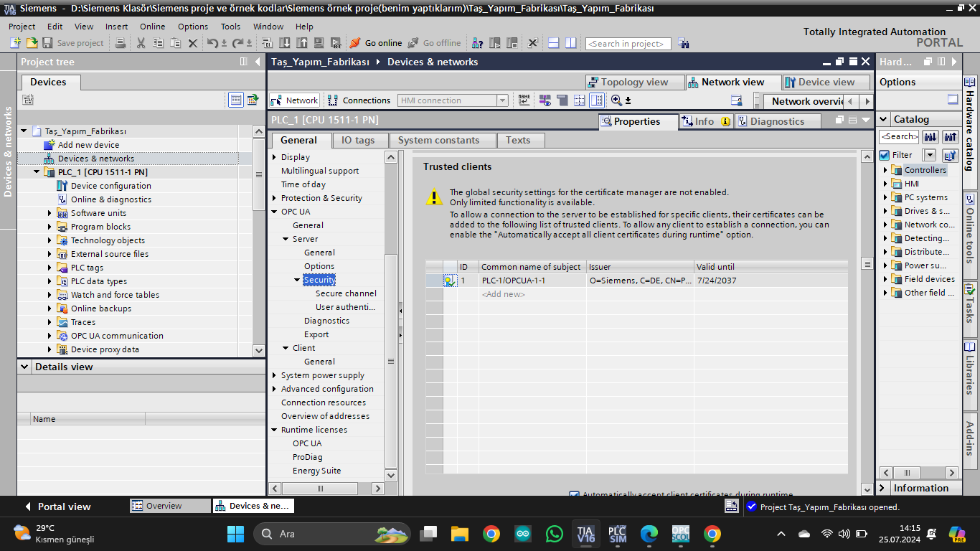Click the Download to device icon
The height and width of the screenshot is (551, 980).
(x=285, y=43)
